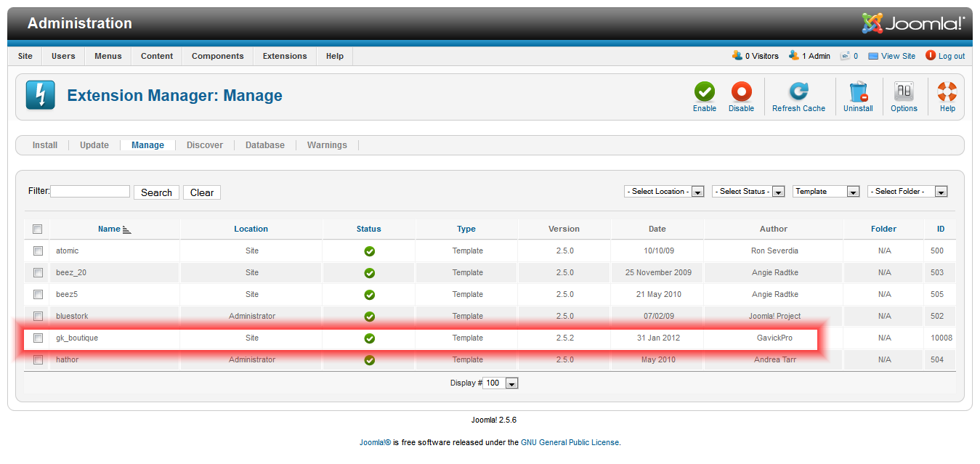Check the beez5 row checkbox
This screenshot has height=464, width=980.
(x=38, y=294)
